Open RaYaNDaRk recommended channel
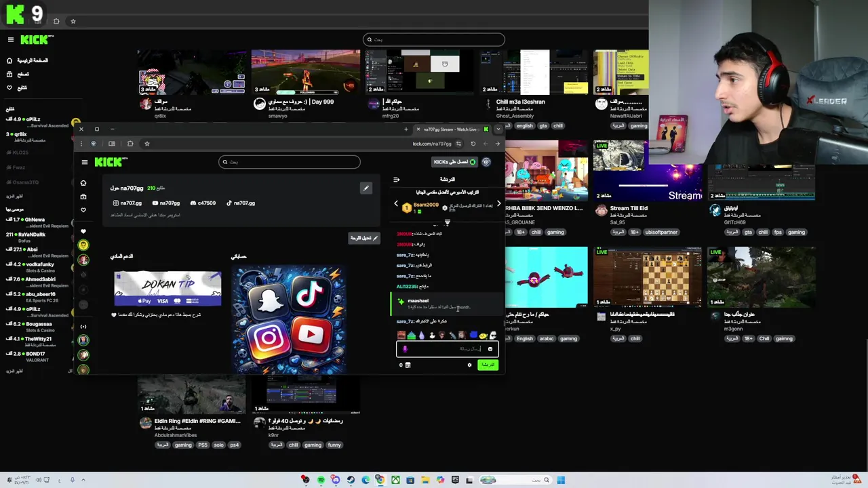This screenshot has height=488, width=868. click(x=37, y=237)
